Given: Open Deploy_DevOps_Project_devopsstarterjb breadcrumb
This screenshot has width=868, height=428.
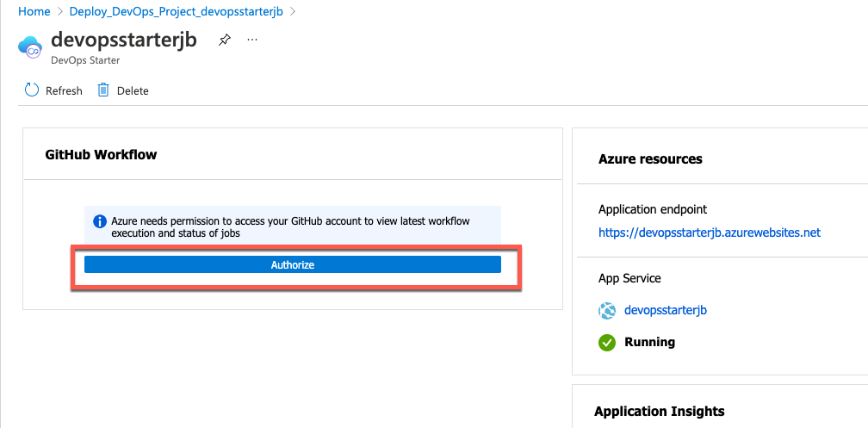Looking at the screenshot, I should (x=176, y=12).
